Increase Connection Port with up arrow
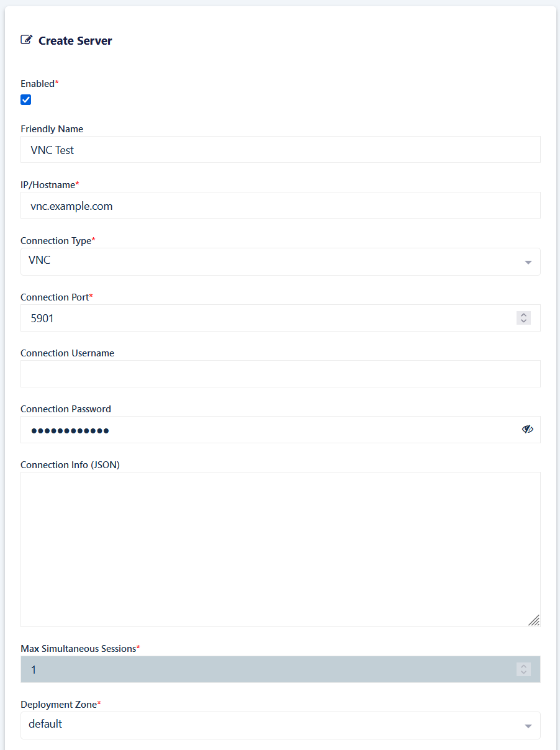The image size is (560, 750). pos(523,315)
